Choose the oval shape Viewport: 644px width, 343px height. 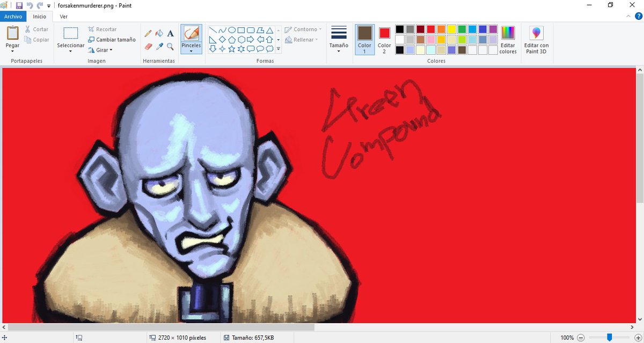tap(232, 30)
